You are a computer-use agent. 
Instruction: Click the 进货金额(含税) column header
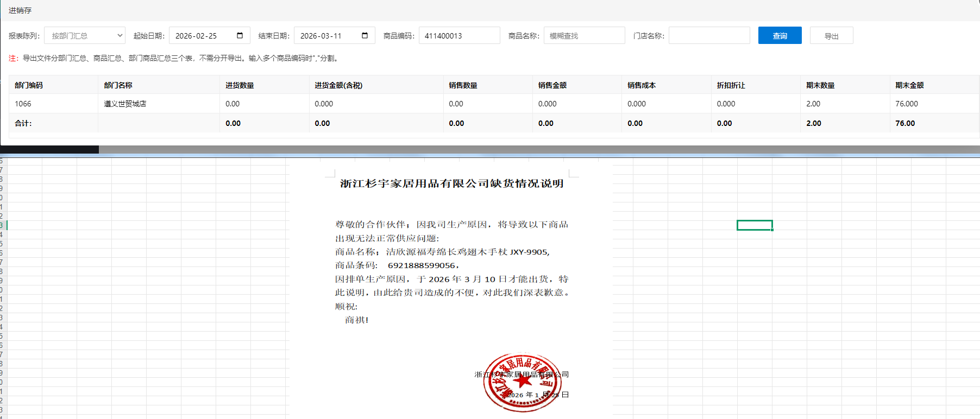coord(338,85)
